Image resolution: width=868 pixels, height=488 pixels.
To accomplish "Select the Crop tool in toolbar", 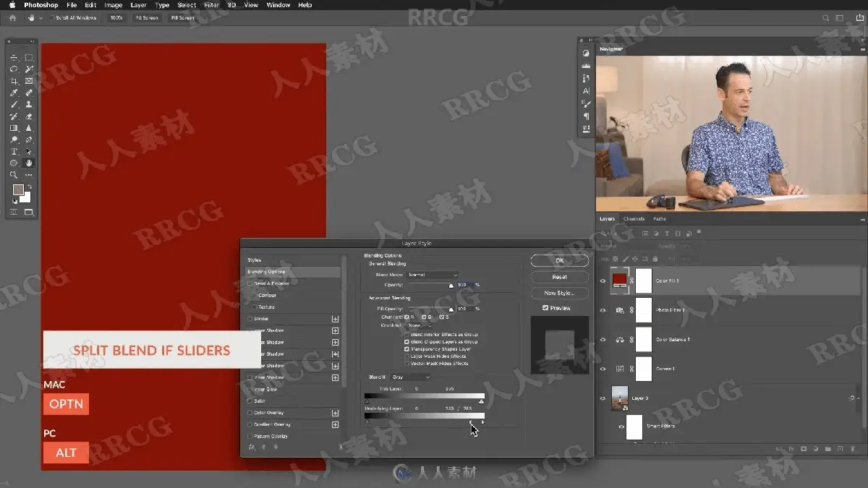I will pyautogui.click(x=14, y=81).
